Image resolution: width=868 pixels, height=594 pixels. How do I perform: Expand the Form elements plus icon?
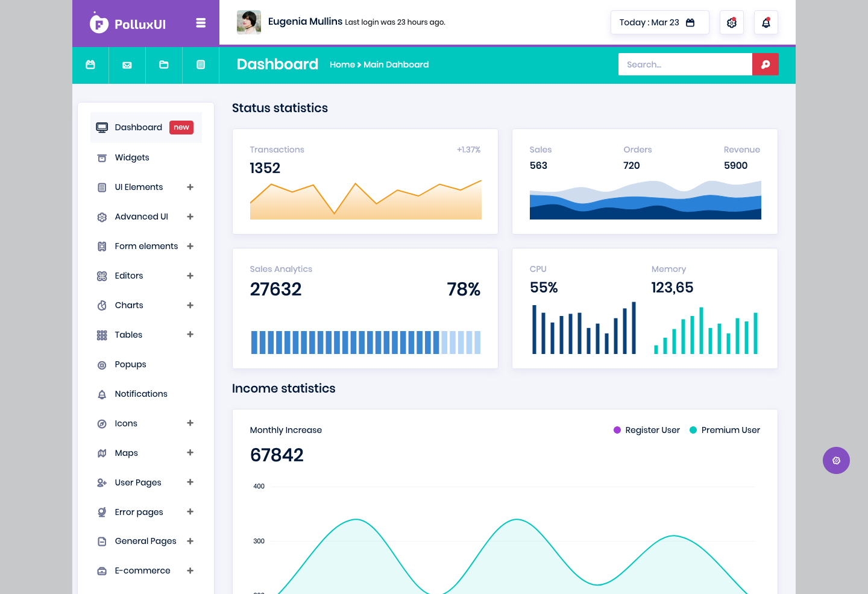190,246
